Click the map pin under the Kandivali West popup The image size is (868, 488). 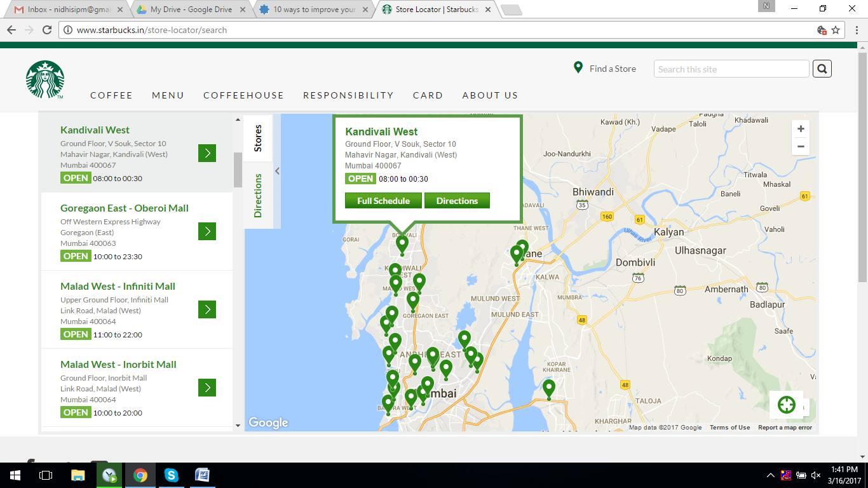(402, 245)
